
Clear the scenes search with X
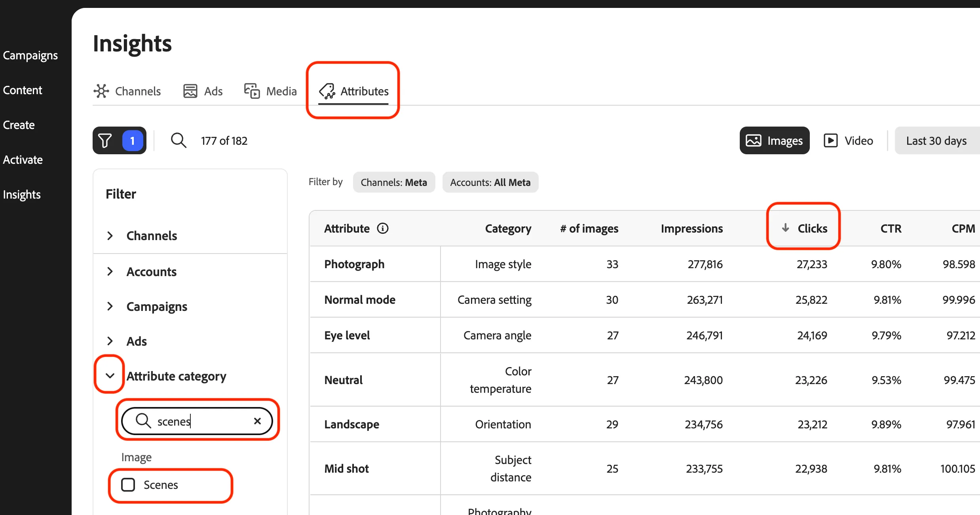(x=257, y=421)
